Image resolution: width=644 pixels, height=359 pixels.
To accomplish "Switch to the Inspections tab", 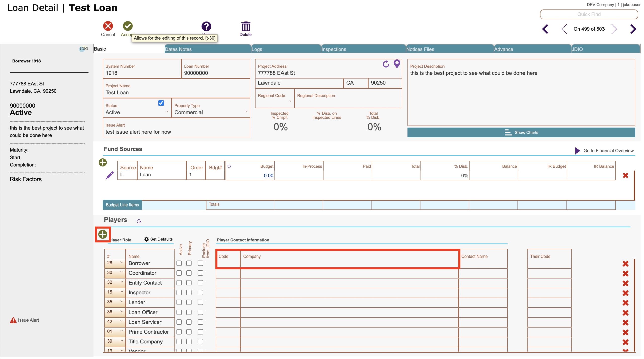I will point(334,49).
